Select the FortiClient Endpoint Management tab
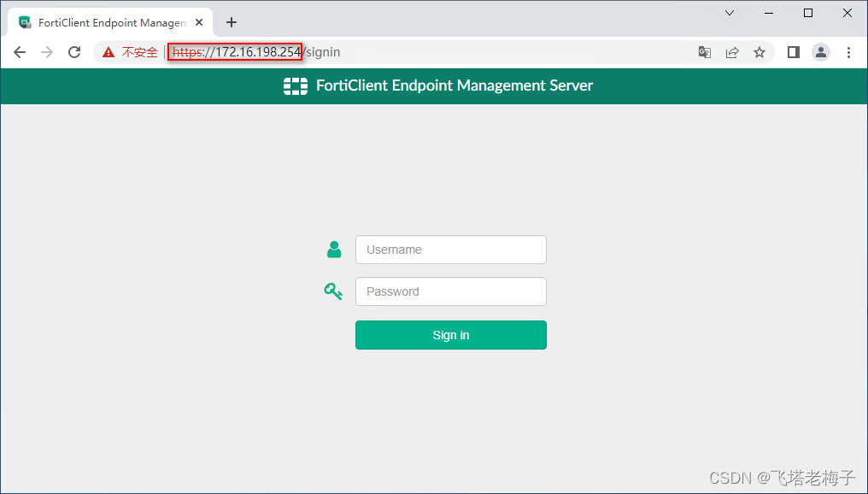This screenshot has height=494, width=868. coord(110,23)
